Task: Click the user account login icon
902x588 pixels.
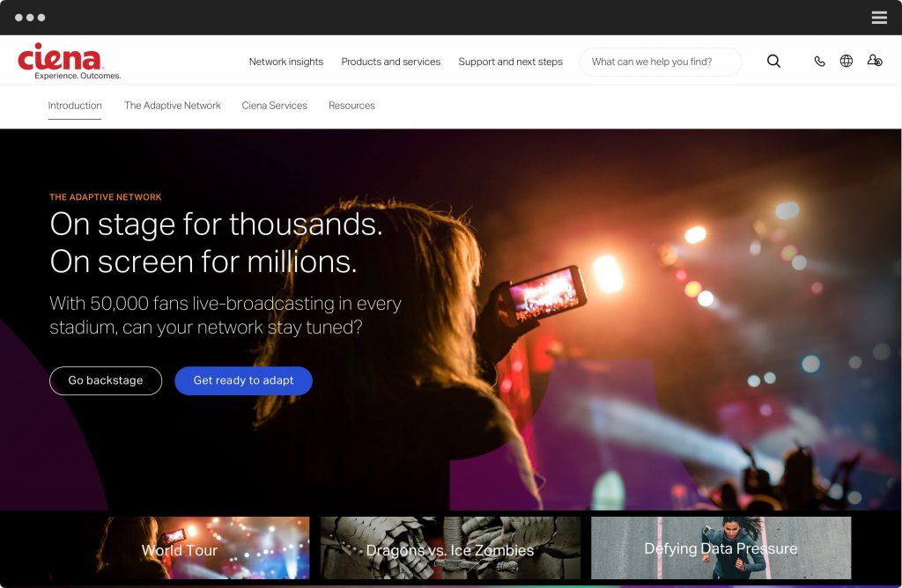Action: click(874, 62)
